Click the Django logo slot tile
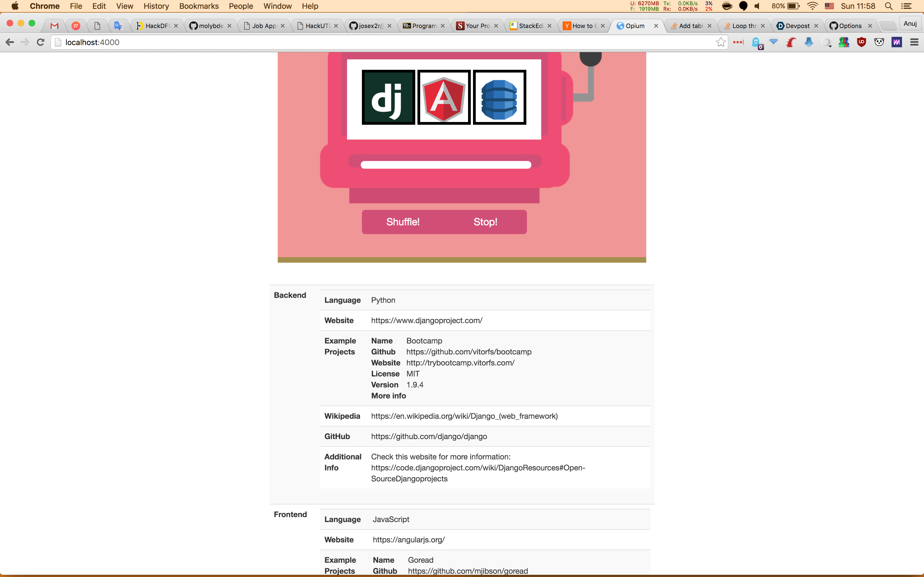 tap(388, 97)
